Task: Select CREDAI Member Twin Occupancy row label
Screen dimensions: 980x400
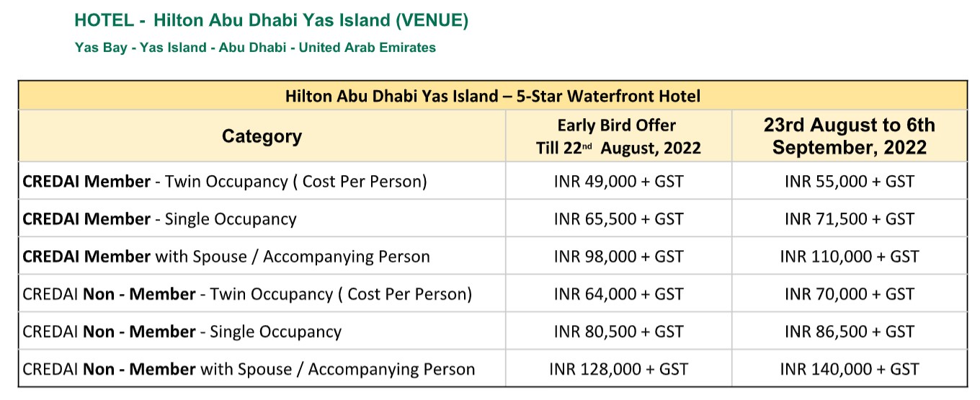Action: coord(225,182)
